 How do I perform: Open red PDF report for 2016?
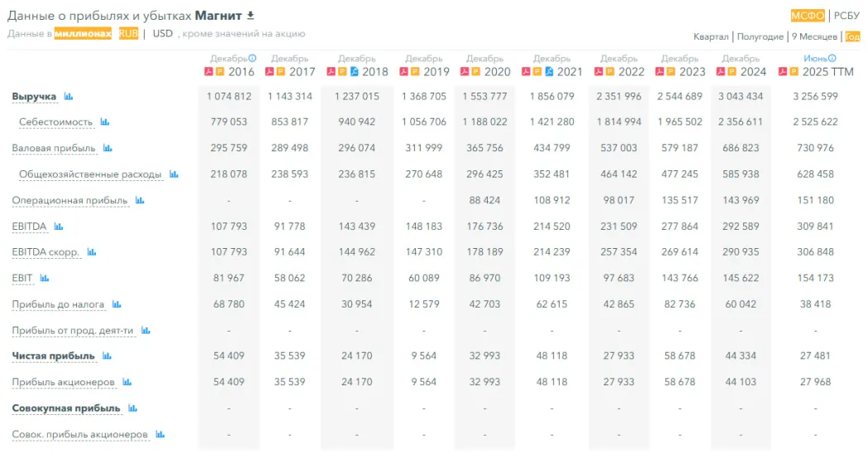(x=209, y=72)
